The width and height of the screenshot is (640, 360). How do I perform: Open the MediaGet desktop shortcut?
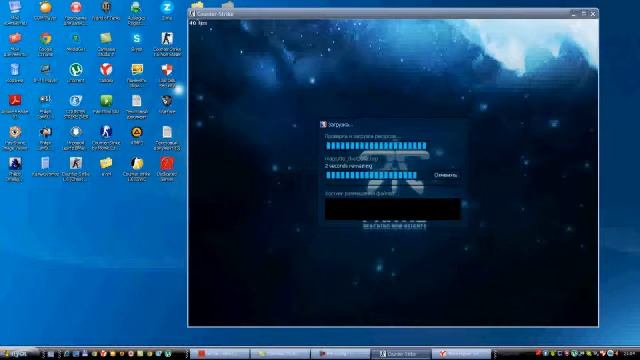76,42
